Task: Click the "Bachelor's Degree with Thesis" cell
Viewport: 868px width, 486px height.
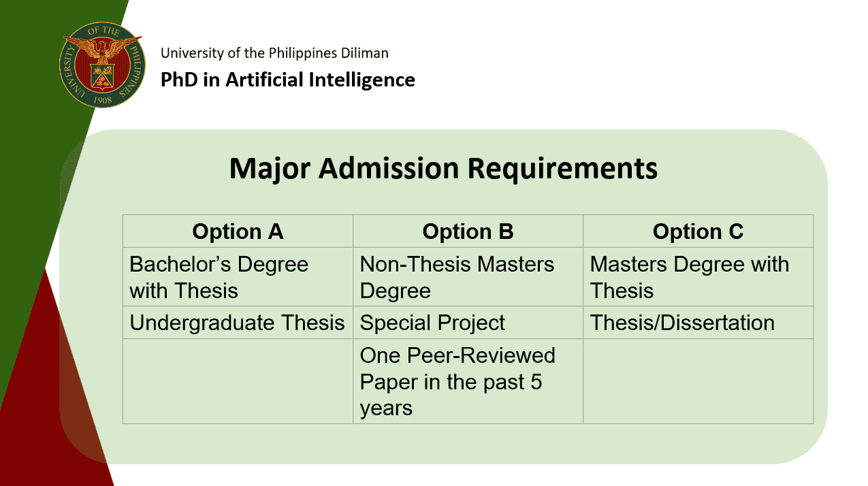Action: coord(238,277)
